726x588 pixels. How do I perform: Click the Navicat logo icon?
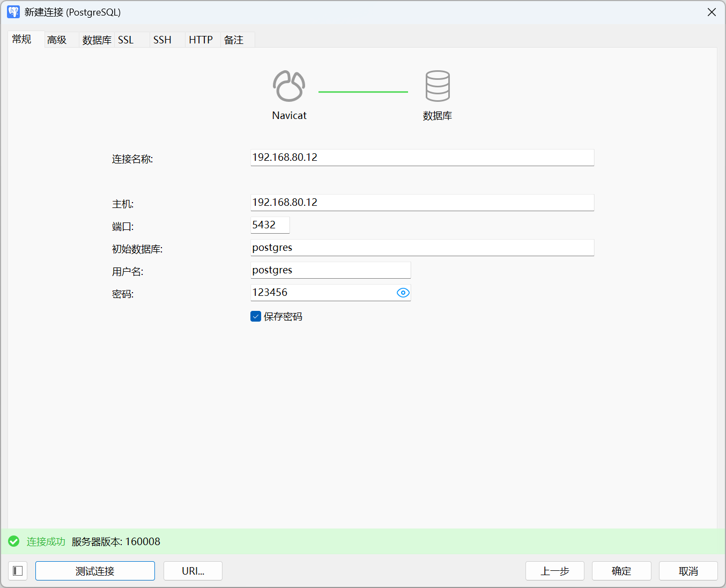pyautogui.click(x=289, y=86)
